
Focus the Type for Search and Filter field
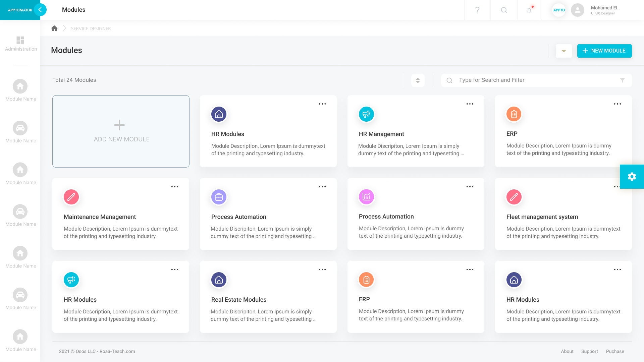533,80
